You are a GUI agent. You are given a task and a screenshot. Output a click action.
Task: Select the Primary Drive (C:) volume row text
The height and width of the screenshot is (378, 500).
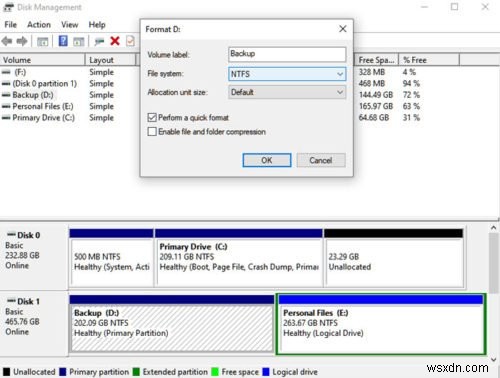coord(44,118)
